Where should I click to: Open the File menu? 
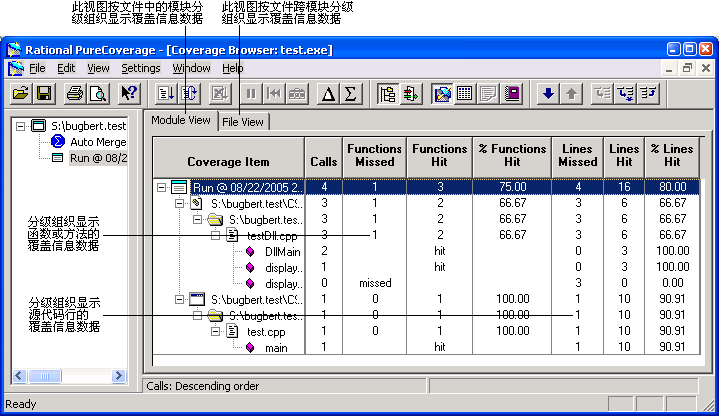click(37, 68)
